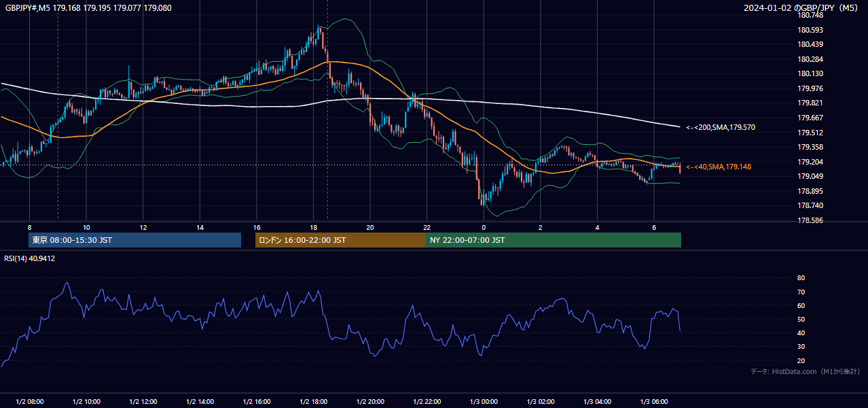Click hour label 14 under price chart
This screenshot has height=408, width=868.
click(x=200, y=227)
